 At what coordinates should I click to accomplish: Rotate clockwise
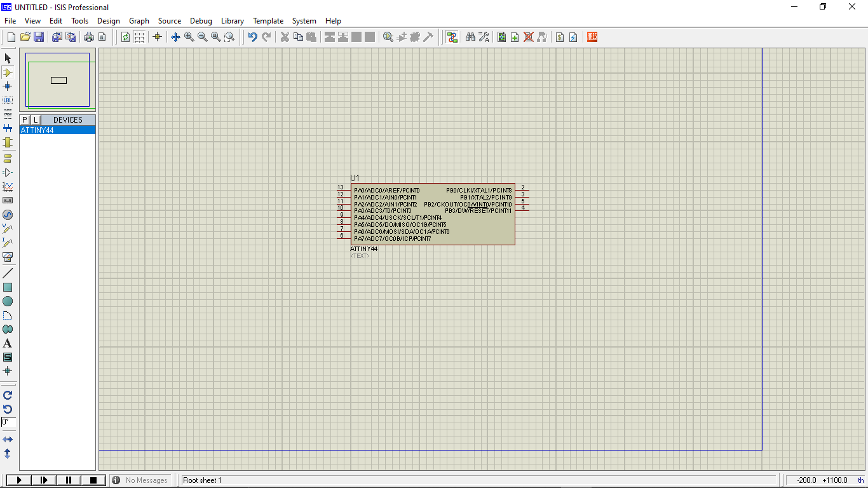coord(8,395)
